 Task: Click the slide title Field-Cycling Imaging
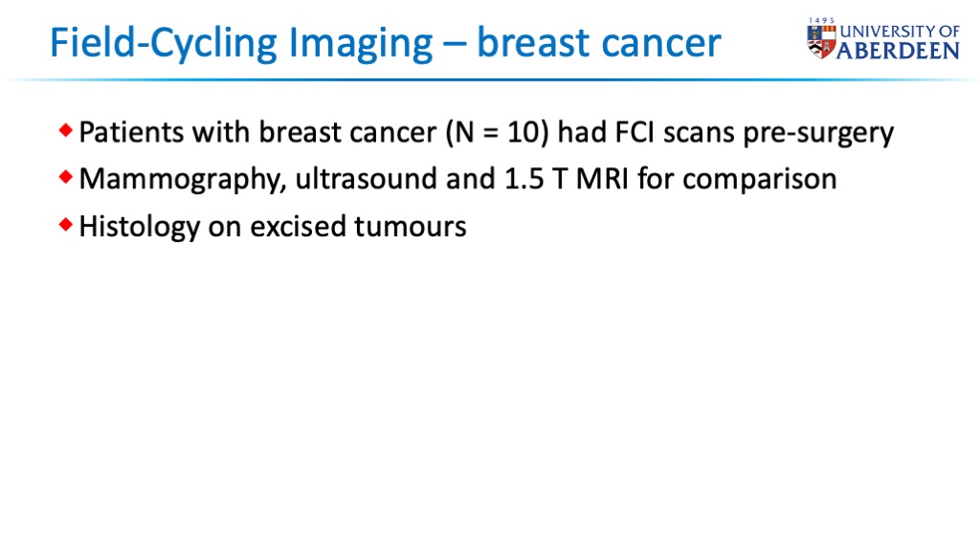pyautogui.click(x=240, y=43)
